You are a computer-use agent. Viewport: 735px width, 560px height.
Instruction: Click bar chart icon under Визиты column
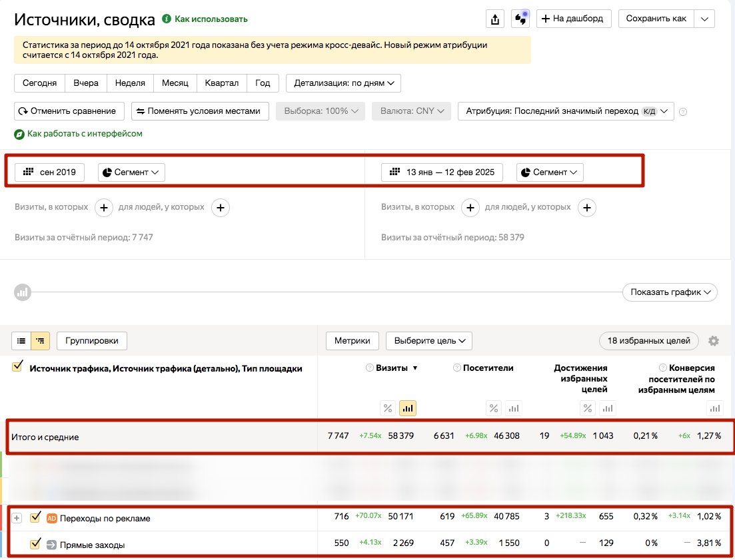408,408
